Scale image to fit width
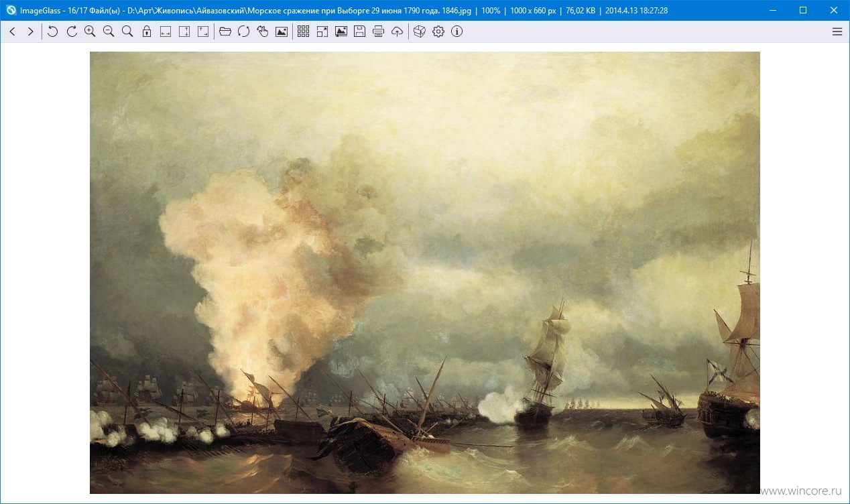The width and height of the screenshot is (850, 504). click(166, 31)
